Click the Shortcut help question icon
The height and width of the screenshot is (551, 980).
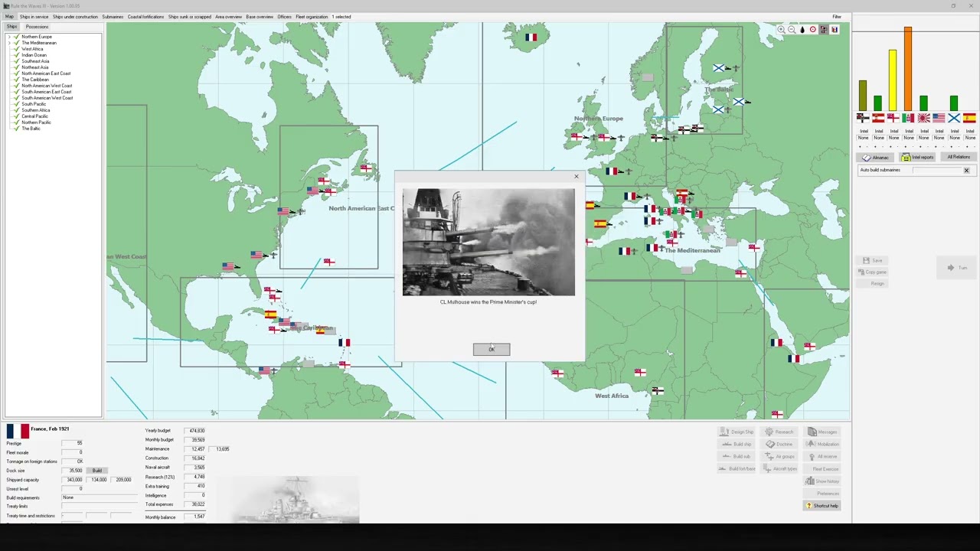[x=808, y=506]
